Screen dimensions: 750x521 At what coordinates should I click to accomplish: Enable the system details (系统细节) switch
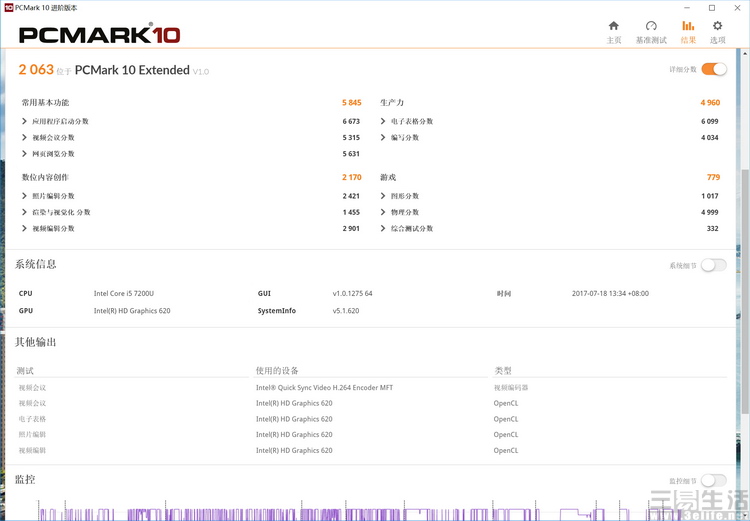click(x=714, y=265)
